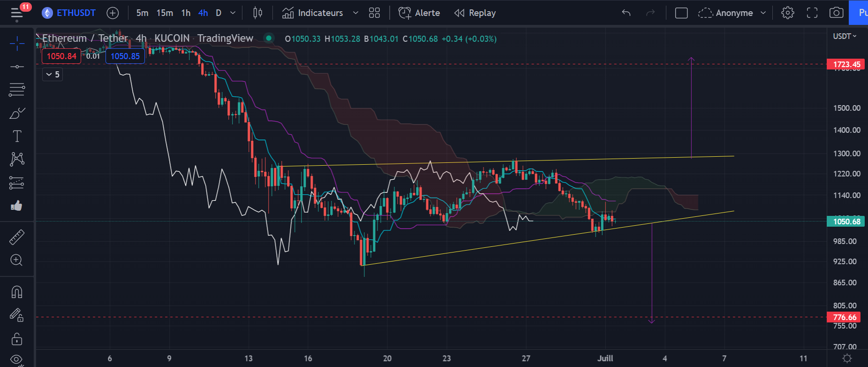Click the red 1723.45 price label

click(846, 64)
